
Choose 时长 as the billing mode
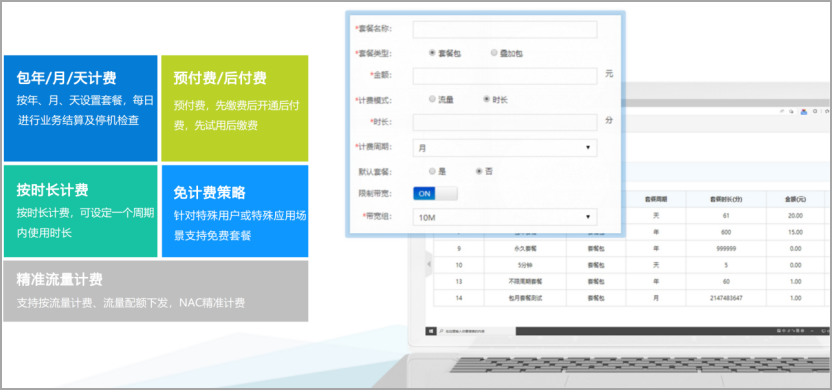487,99
